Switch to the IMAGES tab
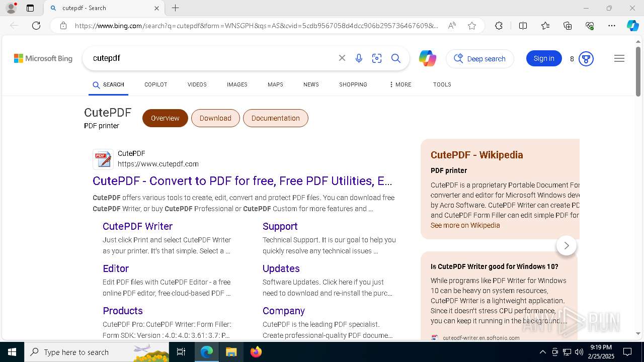The height and width of the screenshot is (362, 644). pyautogui.click(x=237, y=84)
